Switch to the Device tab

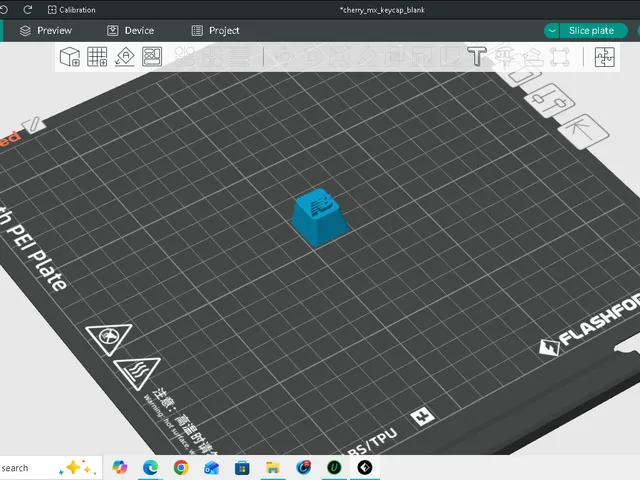(130, 31)
